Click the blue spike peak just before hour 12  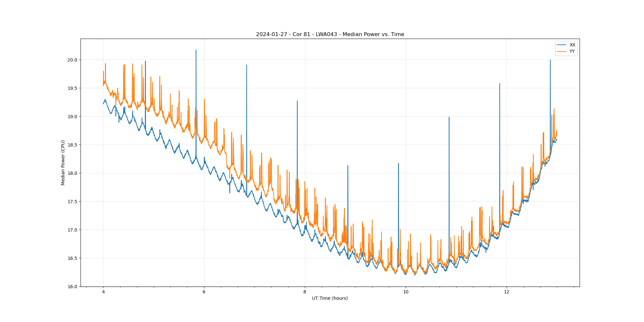click(499, 84)
